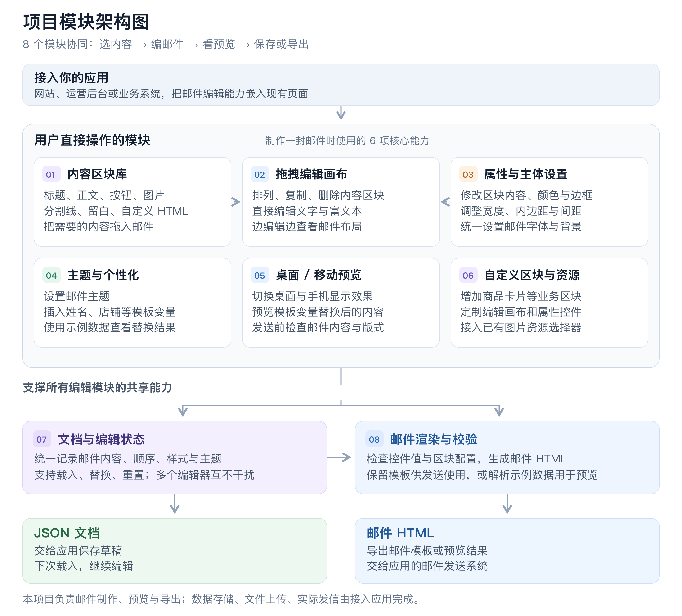Click the 08 number badge
This screenshot has width=682, height=616.
[x=374, y=439]
